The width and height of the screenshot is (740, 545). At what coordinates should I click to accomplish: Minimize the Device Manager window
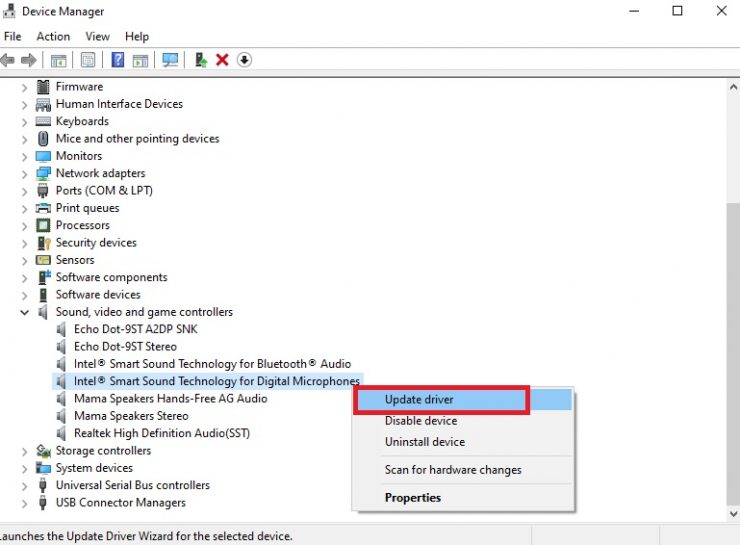(634, 11)
